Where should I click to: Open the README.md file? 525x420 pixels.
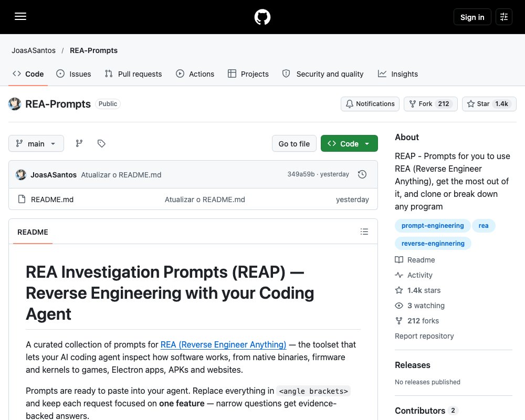(x=52, y=199)
